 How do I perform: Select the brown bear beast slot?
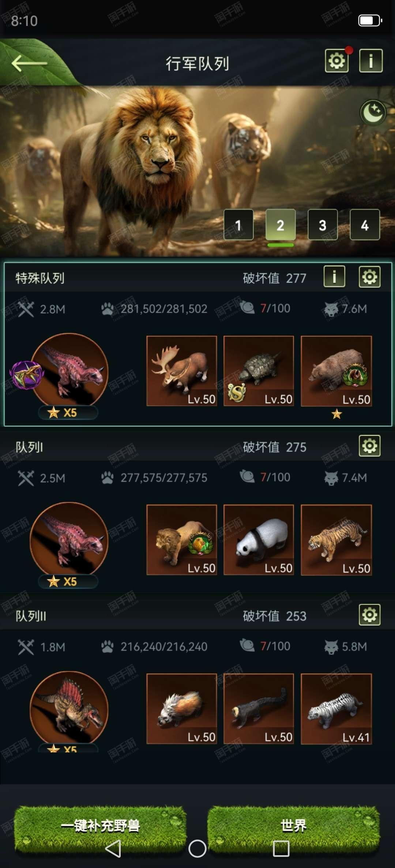(x=336, y=371)
